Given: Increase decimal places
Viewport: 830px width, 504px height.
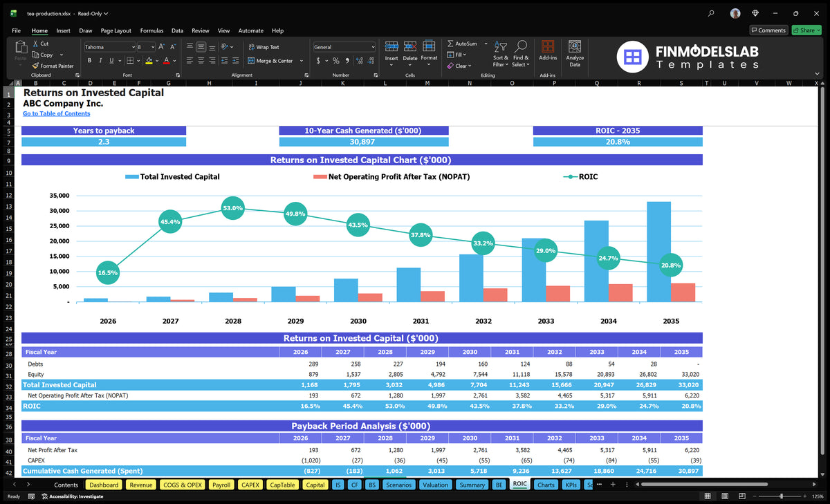Looking at the screenshot, I should pos(359,61).
